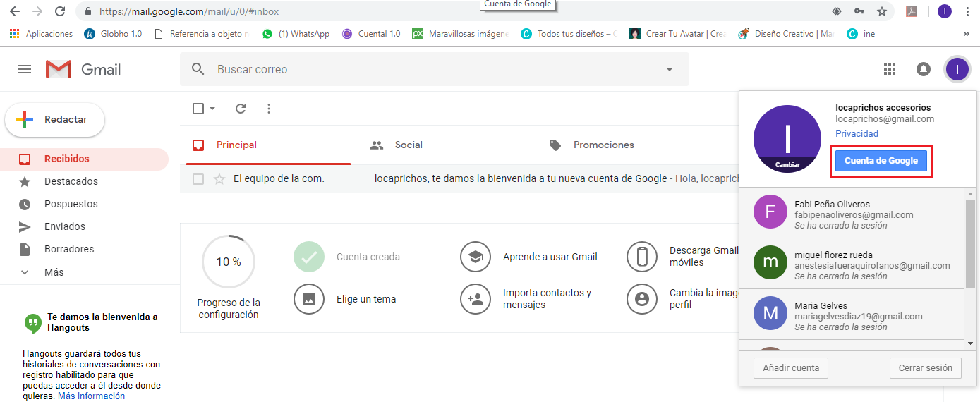Check the box beside the welcome email
The width and height of the screenshot is (980, 402).
[198, 179]
